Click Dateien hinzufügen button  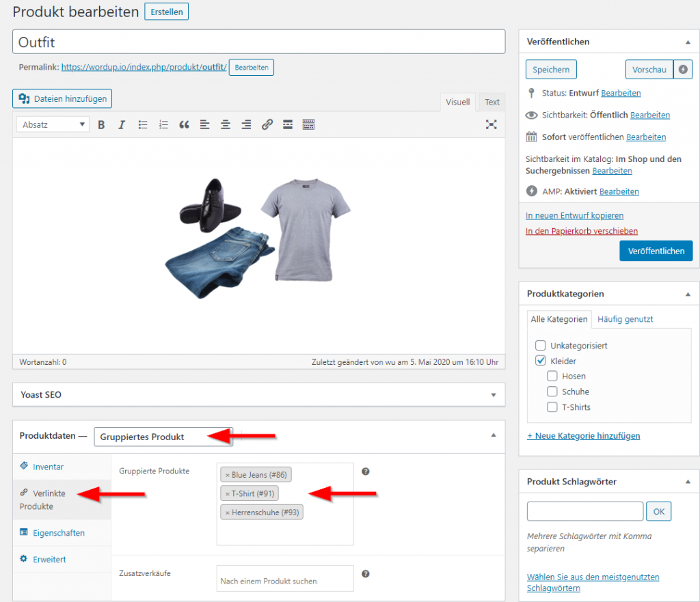point(62,98)
